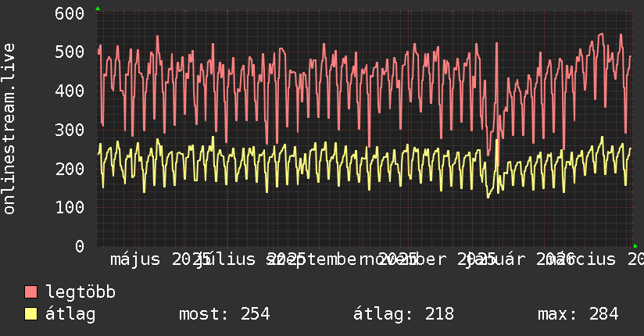
Task: Click the y-axis label 0
Action: coord(80,246)
